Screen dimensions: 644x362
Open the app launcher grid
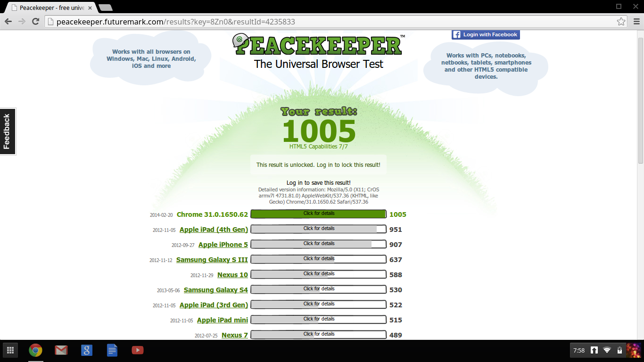tap(10, 350)
